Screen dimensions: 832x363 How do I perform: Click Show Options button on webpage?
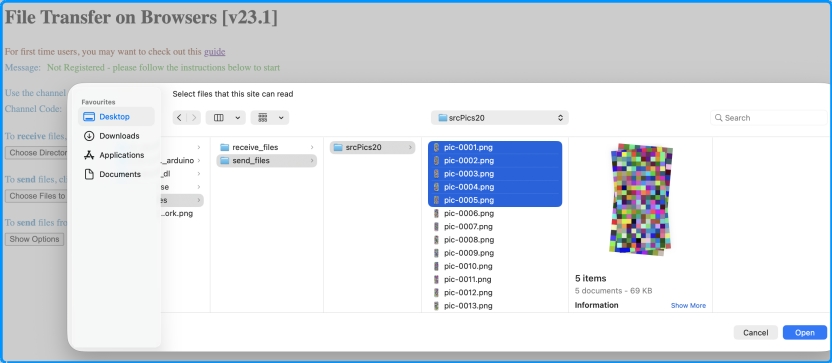(x=34, y=239)
